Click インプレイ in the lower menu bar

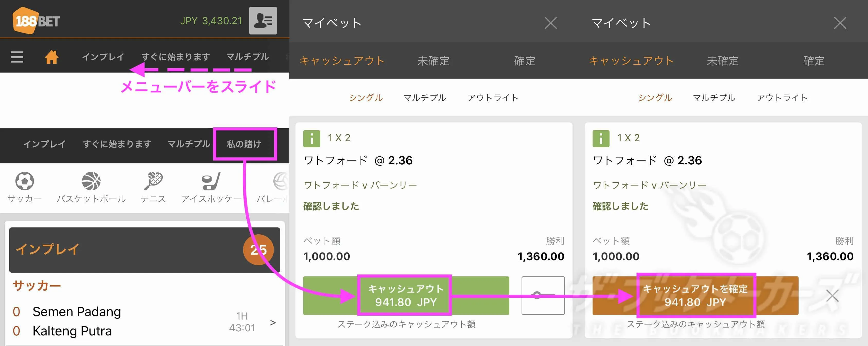click(44, 144)
